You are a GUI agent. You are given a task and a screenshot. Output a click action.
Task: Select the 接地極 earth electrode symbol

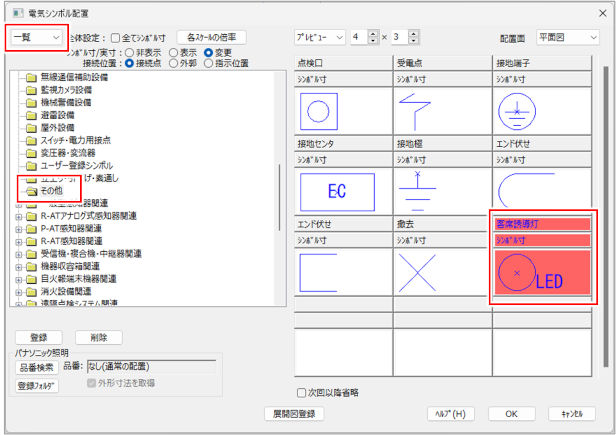point(442,188)
